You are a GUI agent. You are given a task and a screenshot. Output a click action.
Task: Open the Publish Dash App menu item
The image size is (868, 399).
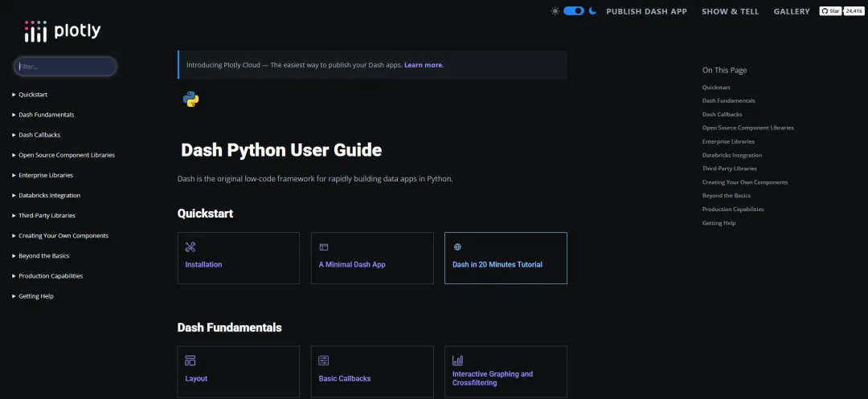[646, 12]
